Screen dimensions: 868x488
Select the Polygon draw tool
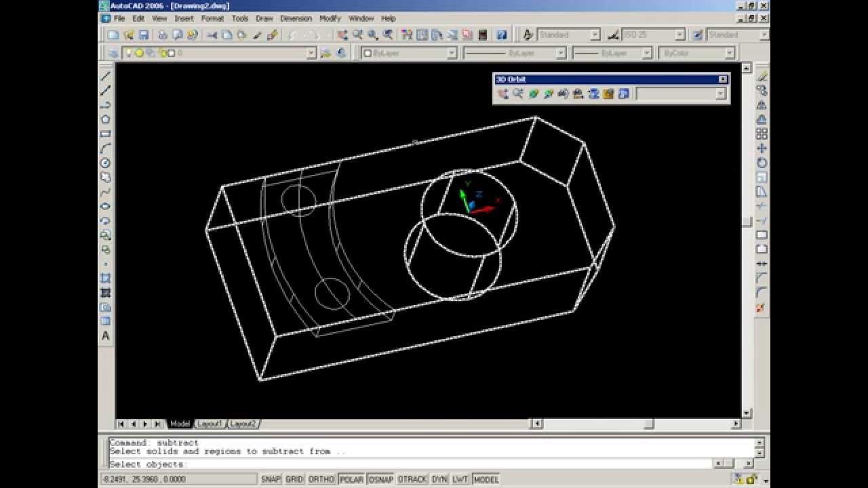coord(106,119)
